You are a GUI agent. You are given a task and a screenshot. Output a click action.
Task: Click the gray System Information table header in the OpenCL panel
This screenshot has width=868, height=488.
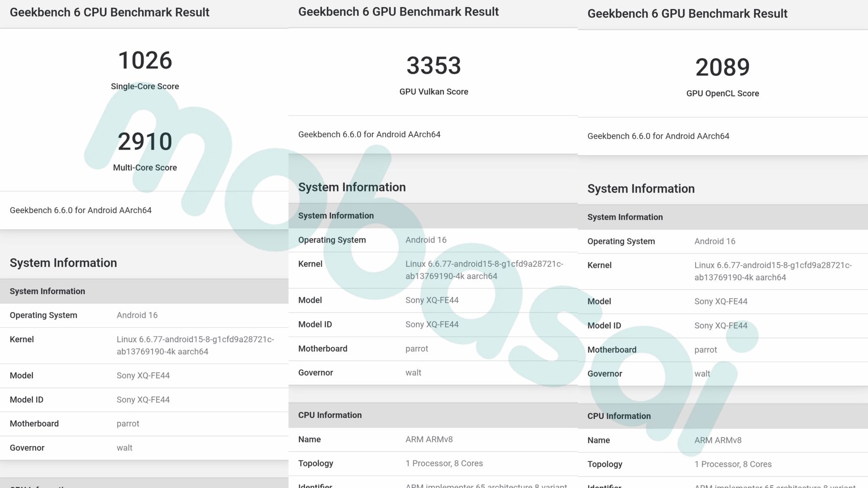pos(625,217)
